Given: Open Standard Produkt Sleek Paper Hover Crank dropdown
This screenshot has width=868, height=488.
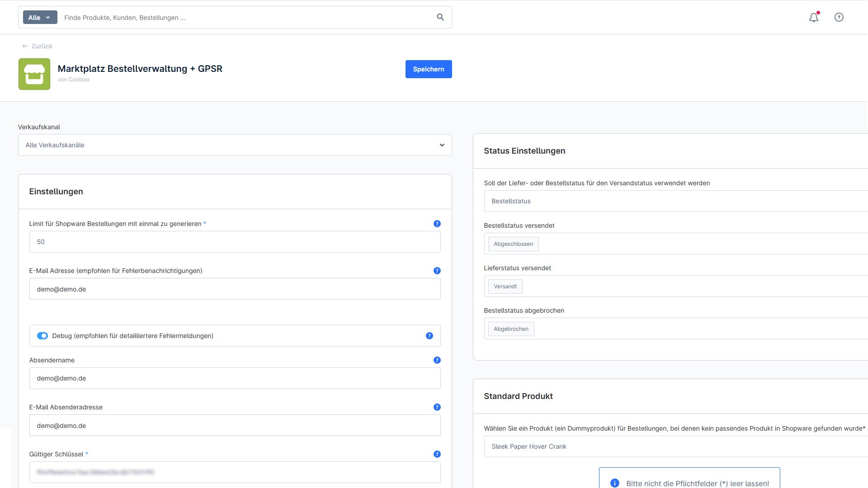Looking at the screenshot, I should pyautogui.click(x=676, y=446).
